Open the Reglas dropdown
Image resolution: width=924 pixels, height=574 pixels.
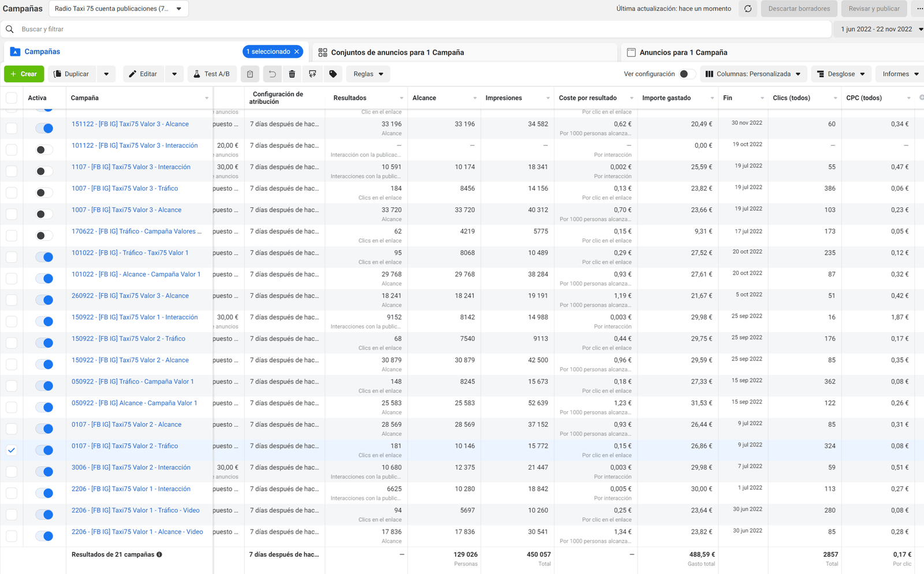point(368,74)
